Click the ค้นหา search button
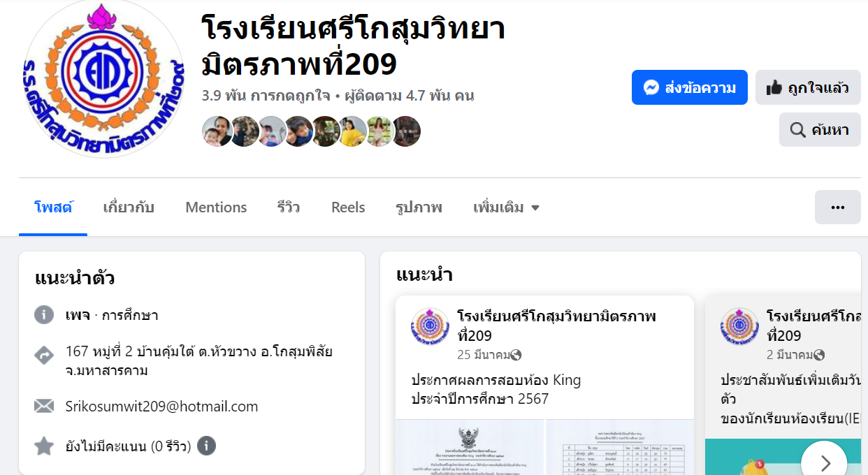Viewport: 868px width, 475px height. 820,129
